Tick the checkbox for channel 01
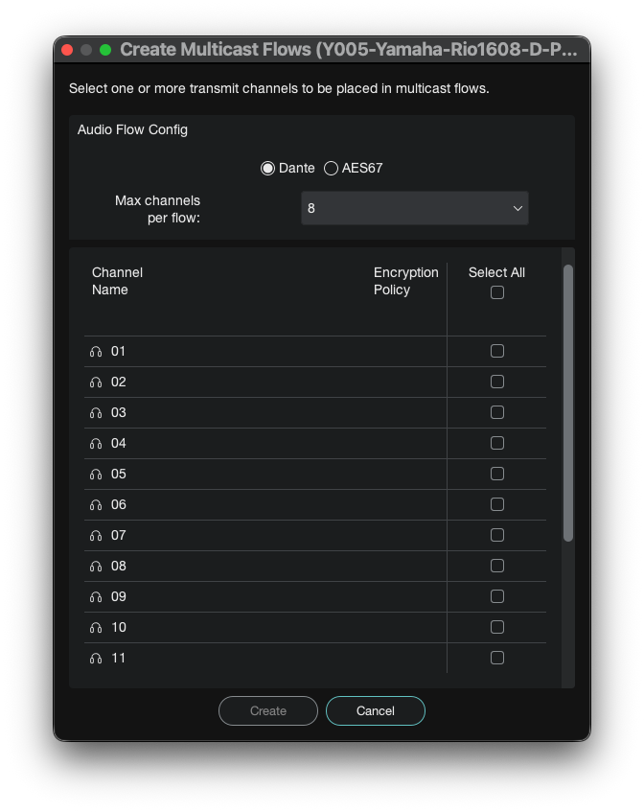 [497, 351]
